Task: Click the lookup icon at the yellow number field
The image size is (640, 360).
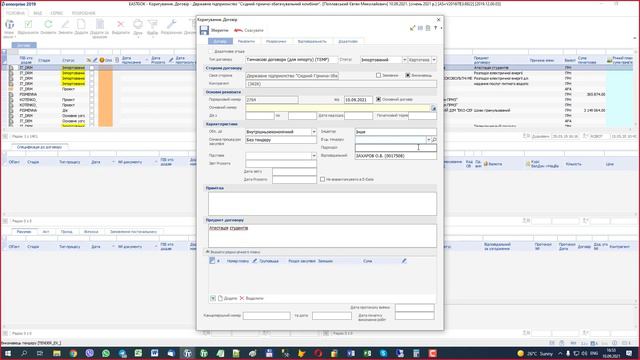Action: tap(433, 108)
